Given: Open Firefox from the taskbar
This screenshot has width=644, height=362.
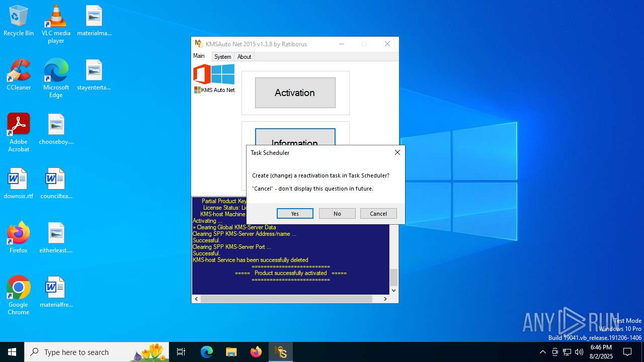Looking at the screenshot, I should (256, 352).
